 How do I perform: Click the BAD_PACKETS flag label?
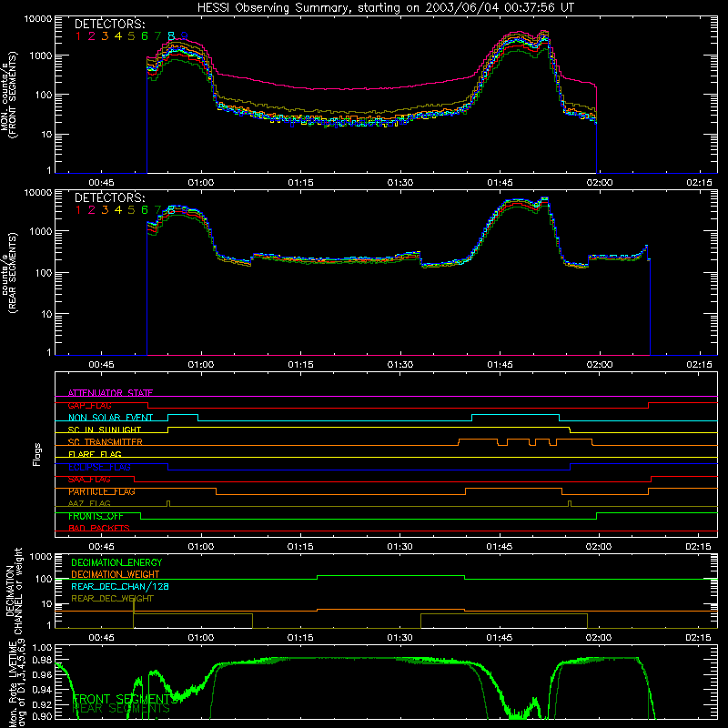(99, 528)
